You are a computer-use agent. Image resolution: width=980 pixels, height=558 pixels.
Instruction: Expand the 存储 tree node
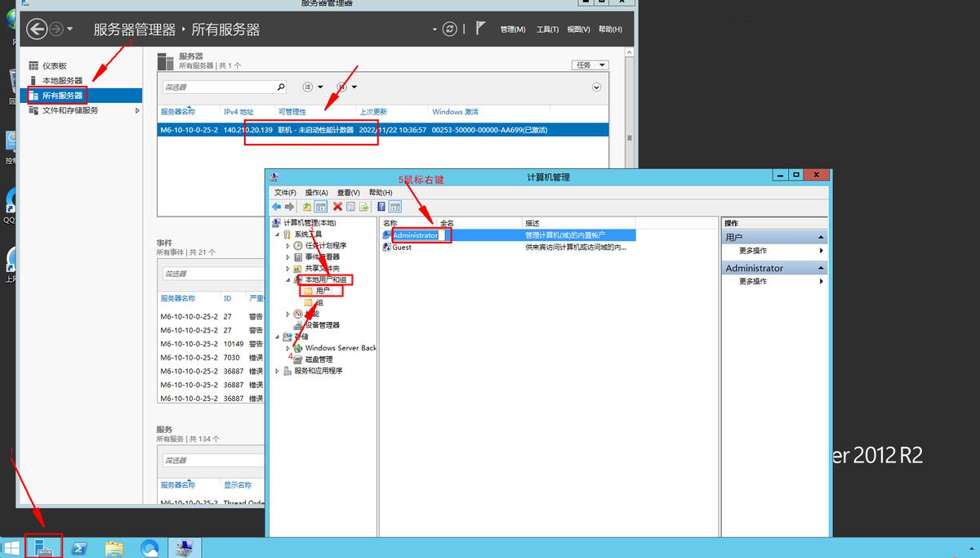tap(278, 336)
